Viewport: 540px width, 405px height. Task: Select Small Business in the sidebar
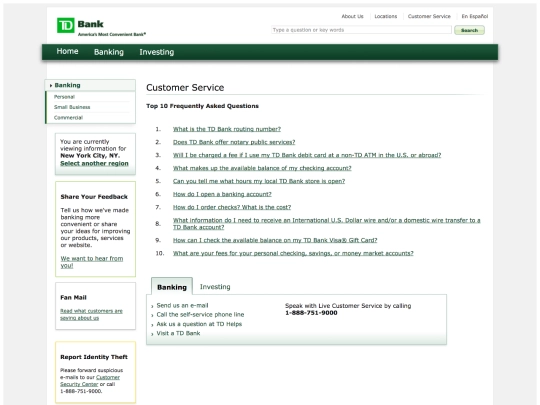point(72,107)
